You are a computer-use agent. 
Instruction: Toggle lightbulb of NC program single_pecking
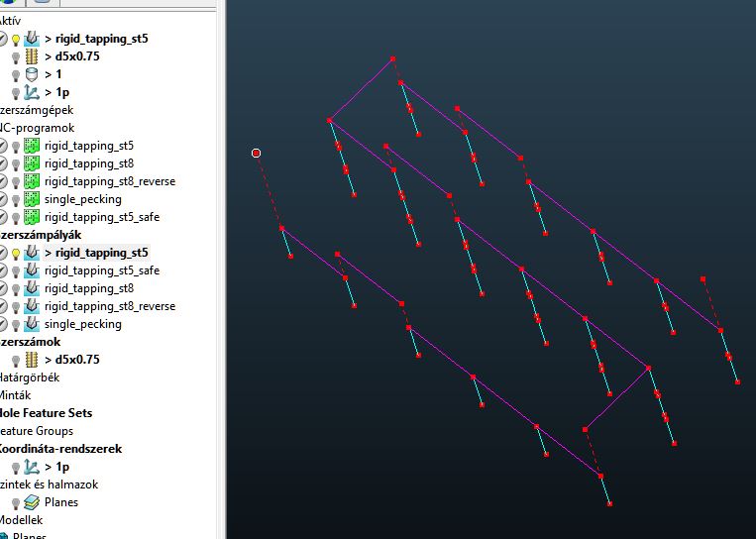click(x=16, y=200)
